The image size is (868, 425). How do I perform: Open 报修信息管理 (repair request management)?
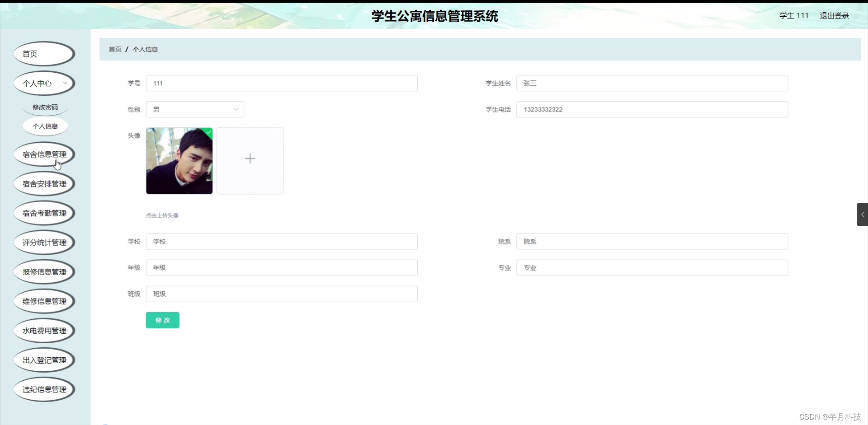(44, 271)
